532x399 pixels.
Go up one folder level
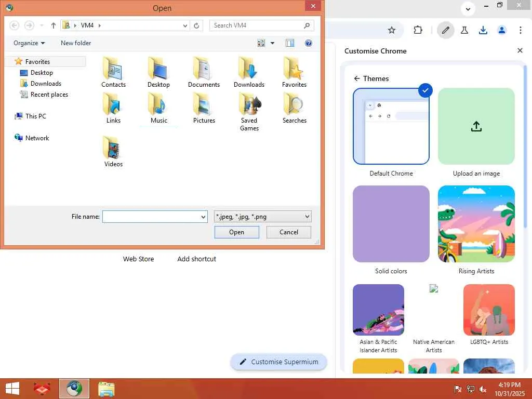(54, 25)
